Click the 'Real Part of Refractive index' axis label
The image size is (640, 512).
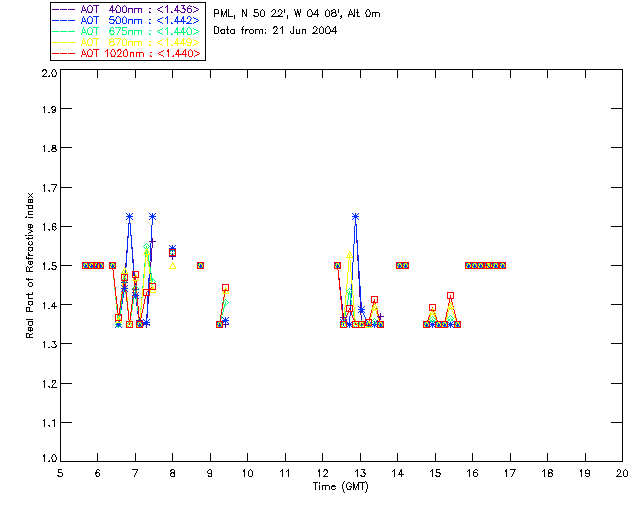pos(29,265)
